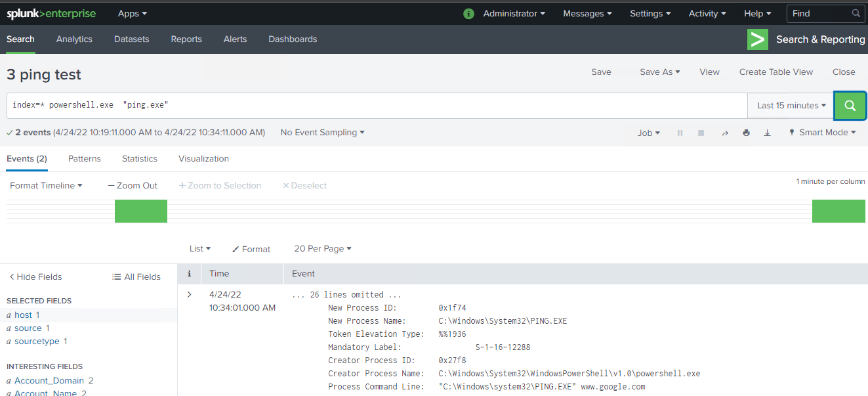Click the green info icon in the top bar

(468, 13)
